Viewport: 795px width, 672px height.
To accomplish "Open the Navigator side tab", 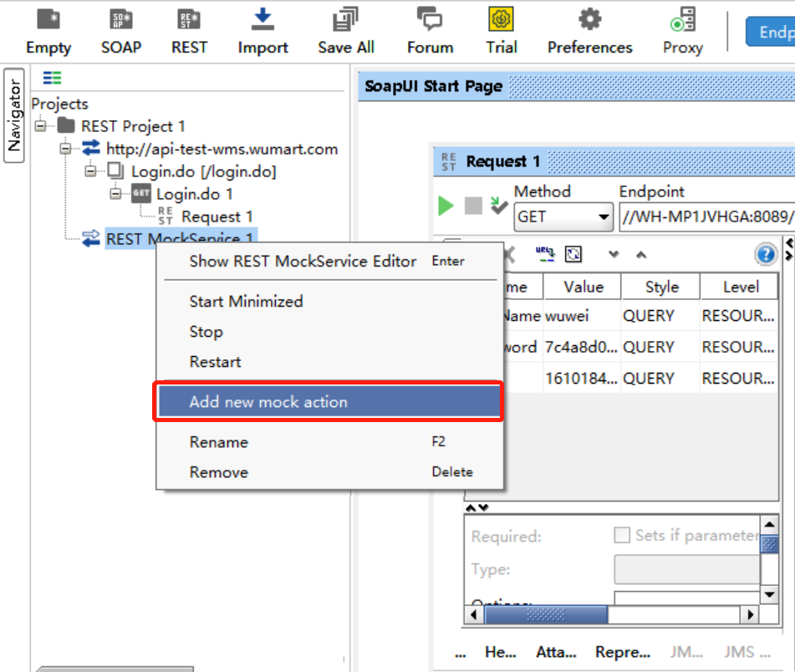I will tap(13, 115).
